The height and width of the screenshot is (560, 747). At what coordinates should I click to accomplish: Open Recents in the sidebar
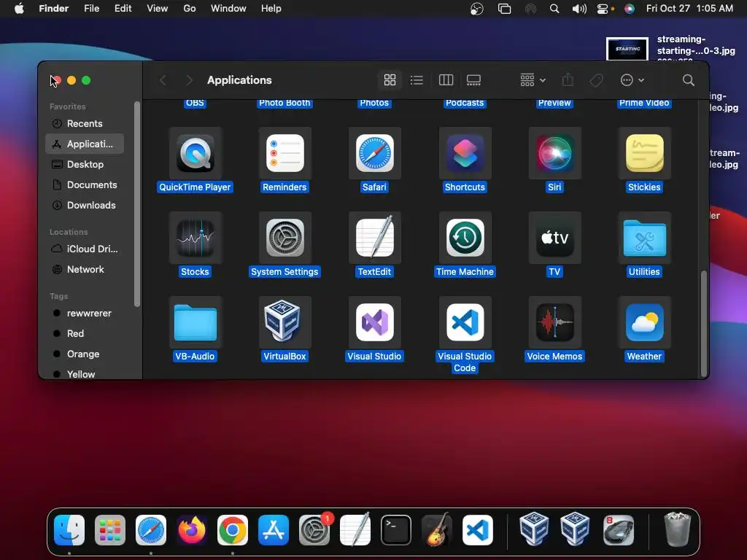tap(85, 123)
